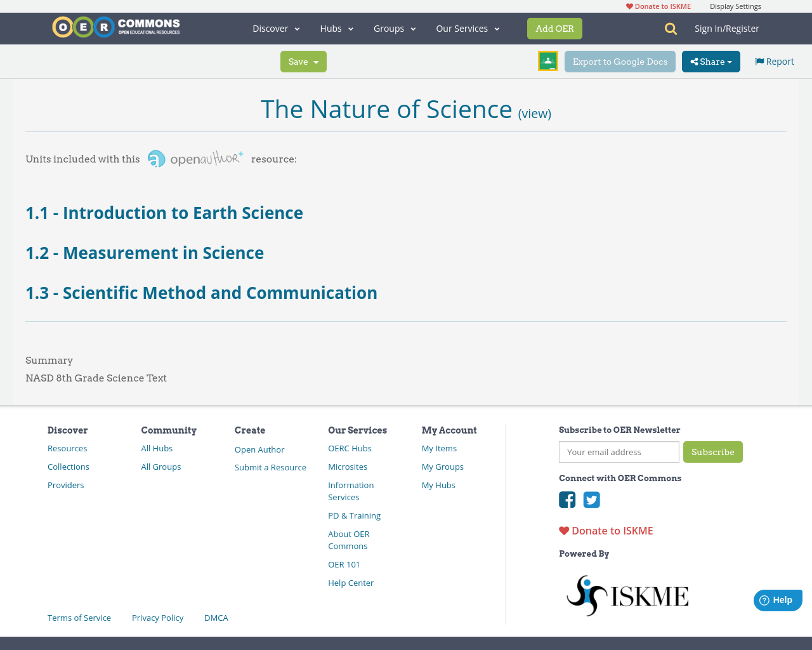This screenshot has height=650, width=812.
Task: Click the newsletter email address field
Action: tap(619, 452)
